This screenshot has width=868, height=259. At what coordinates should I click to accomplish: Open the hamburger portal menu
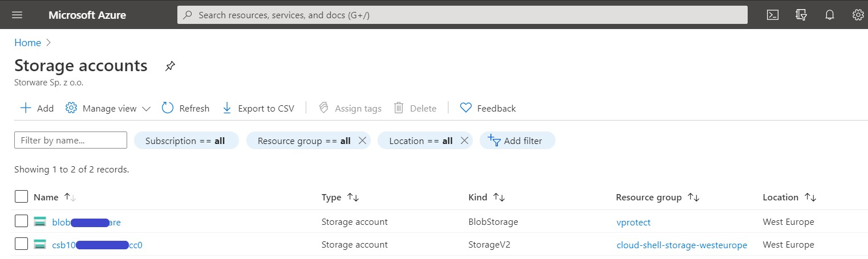click(17, 15)
